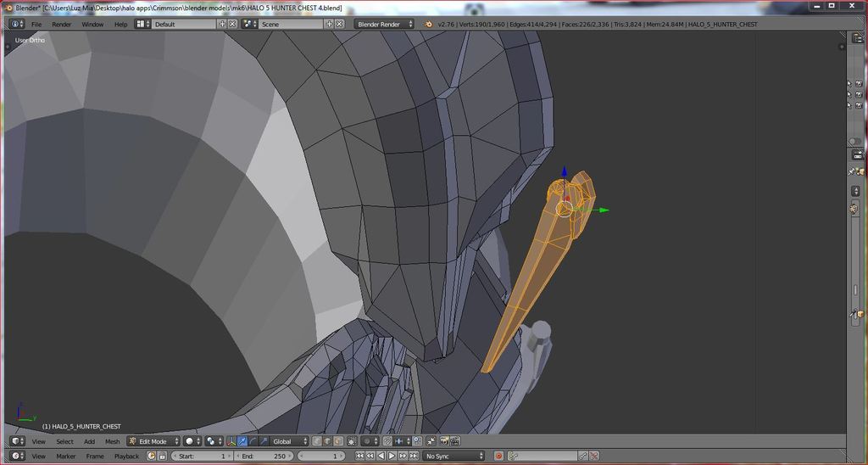Switch to edge select mode
The width and height of the screenshot is (868, 465).
[x=327, y=441]
